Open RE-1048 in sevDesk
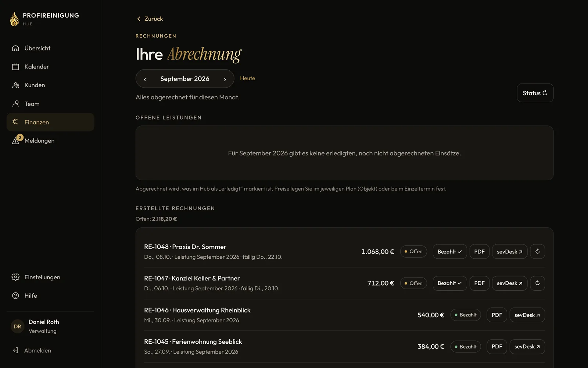This screenshot has height=368, width=588. (510, 252)
